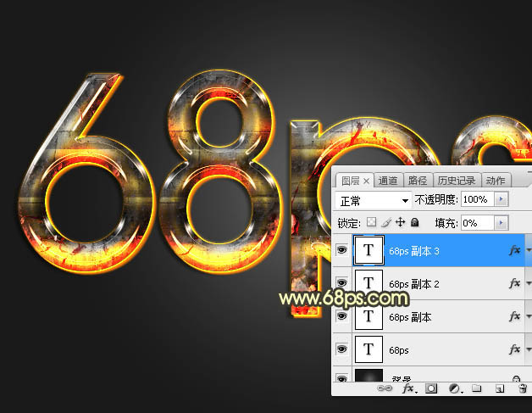
Task: Click the 不透明度 label
Action: tap(436, 199)
